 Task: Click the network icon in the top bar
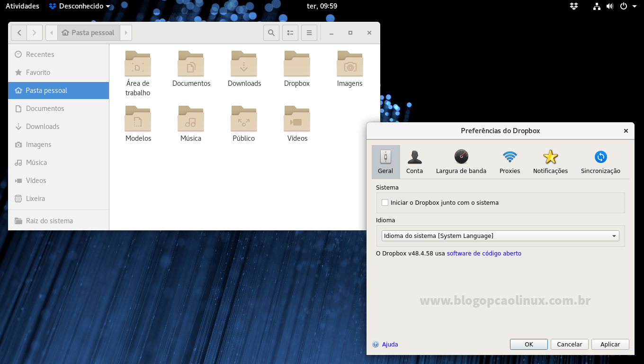tap(597, 6)
